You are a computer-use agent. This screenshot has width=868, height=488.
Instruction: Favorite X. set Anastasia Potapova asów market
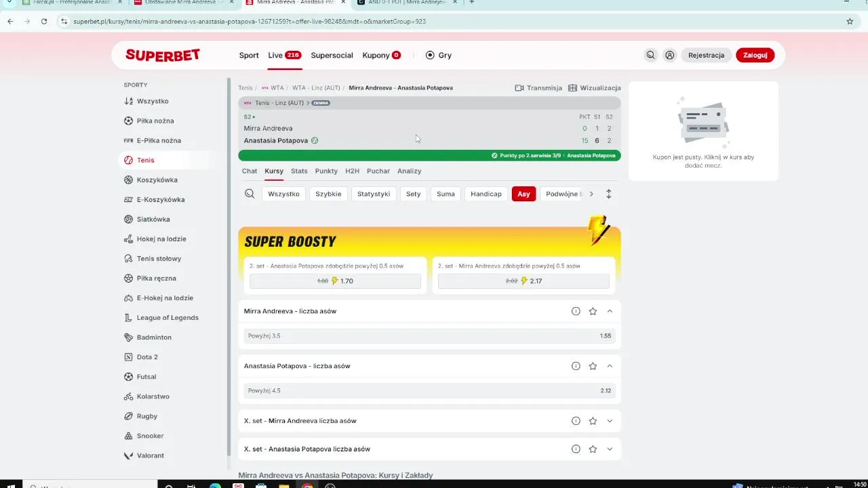[593, 449]
